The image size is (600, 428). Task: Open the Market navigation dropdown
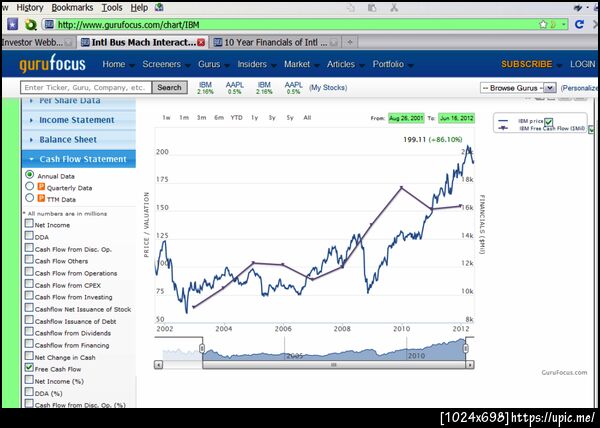click(301, 64)
